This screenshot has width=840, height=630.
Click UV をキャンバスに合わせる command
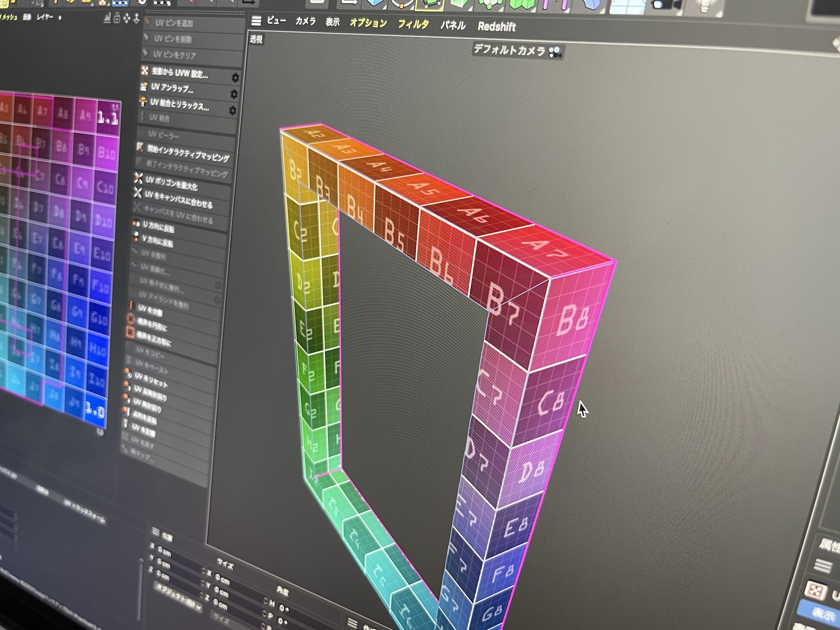point(178,199)
